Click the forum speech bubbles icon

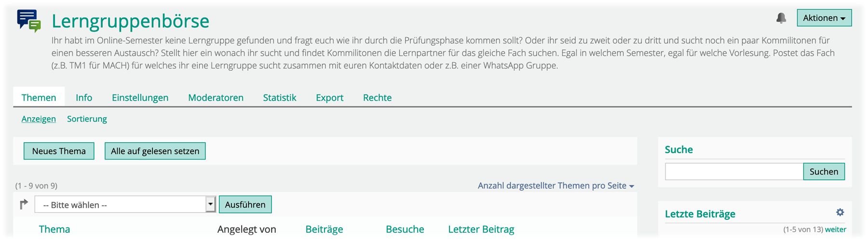[x=29, y=21]
